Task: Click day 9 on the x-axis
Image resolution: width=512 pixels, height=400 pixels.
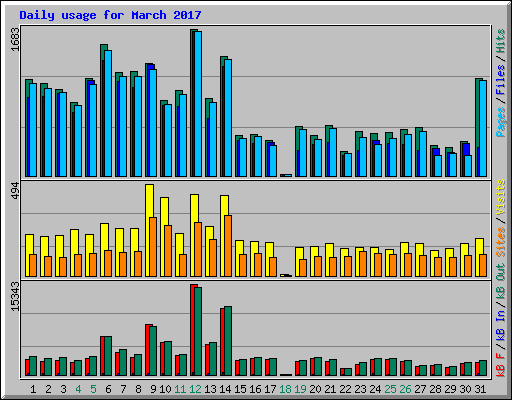Action: (x=153, y=389)
